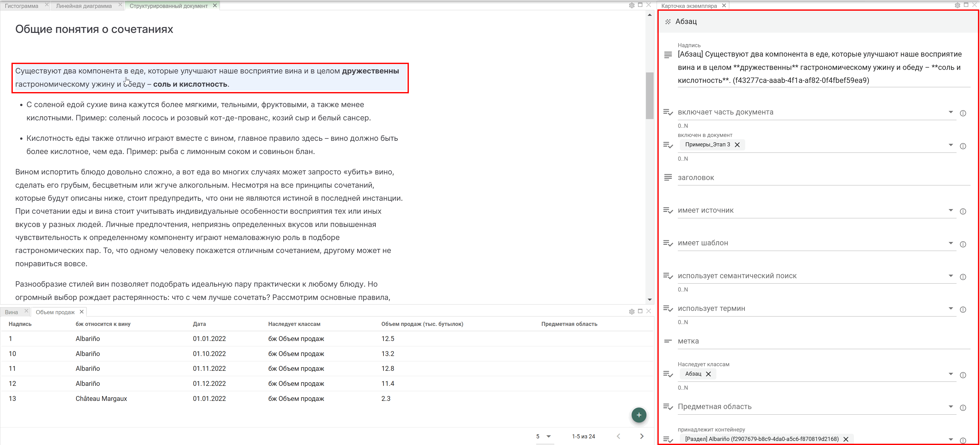Viewport: 980px width, 445px height.
Task: Switch to the Гистограмма tab
Action: (21, 6)
